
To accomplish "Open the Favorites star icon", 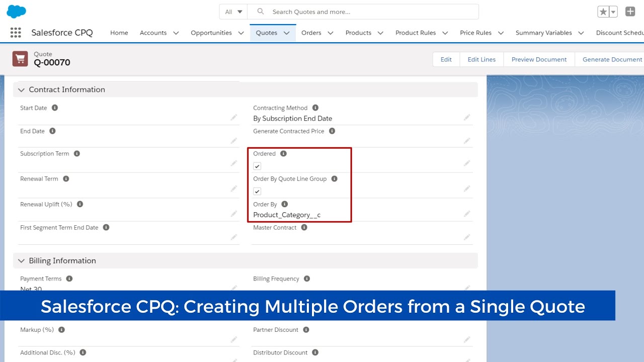I will coord(603,12).
